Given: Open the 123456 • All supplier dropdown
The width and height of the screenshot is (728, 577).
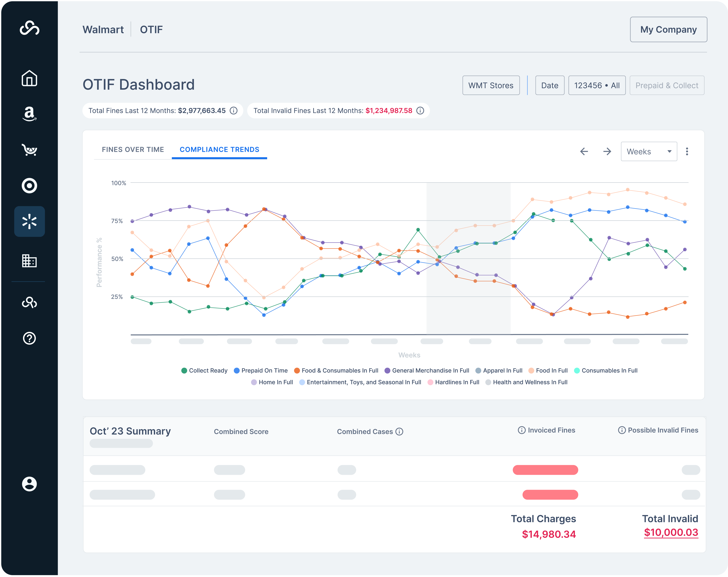Looking at the screenshot, I should tap(597, 85).
